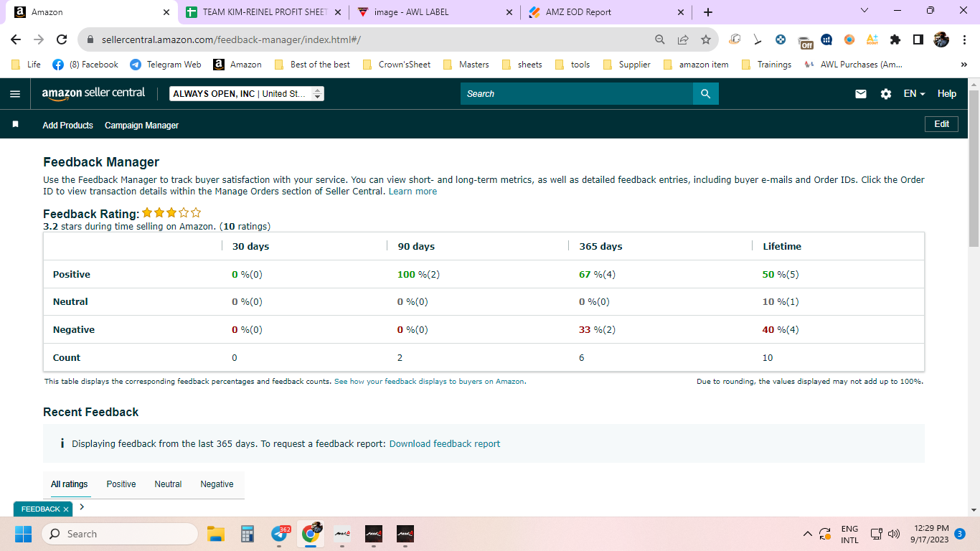Show hidden system tray icons
This screenshot has height=551, width=980.
tap(807, 534)
